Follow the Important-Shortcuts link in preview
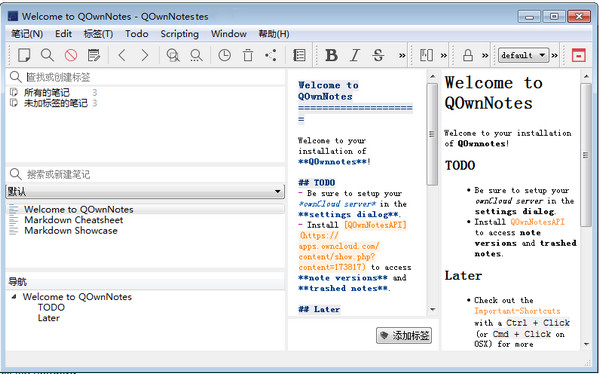 pyautogui.click(x=517, y=311)
